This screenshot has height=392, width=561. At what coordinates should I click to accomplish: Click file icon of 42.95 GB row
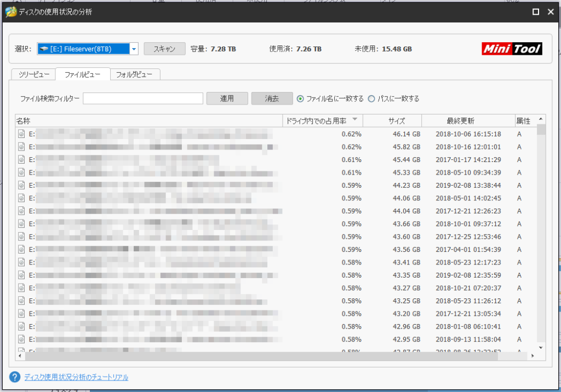pos(21,339)
